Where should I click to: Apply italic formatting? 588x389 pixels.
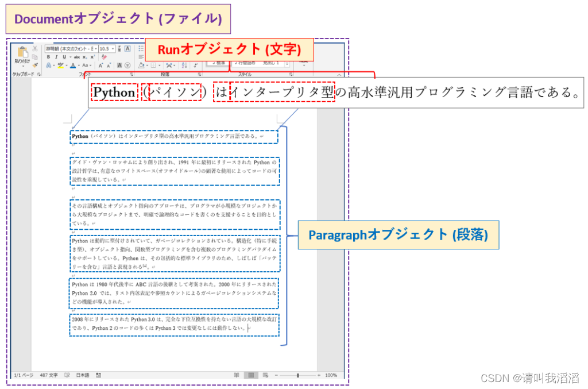[x=56, y=57]
